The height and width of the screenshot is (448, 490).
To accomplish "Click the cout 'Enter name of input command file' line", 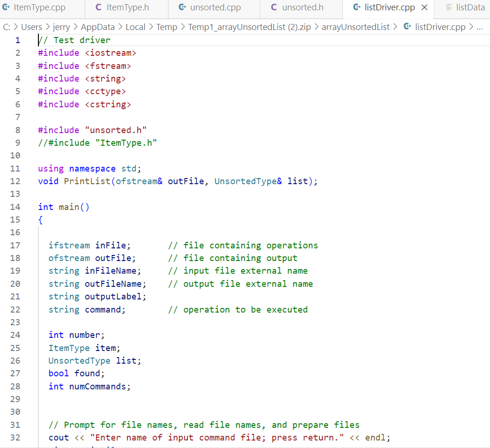I will click(220, 438).
